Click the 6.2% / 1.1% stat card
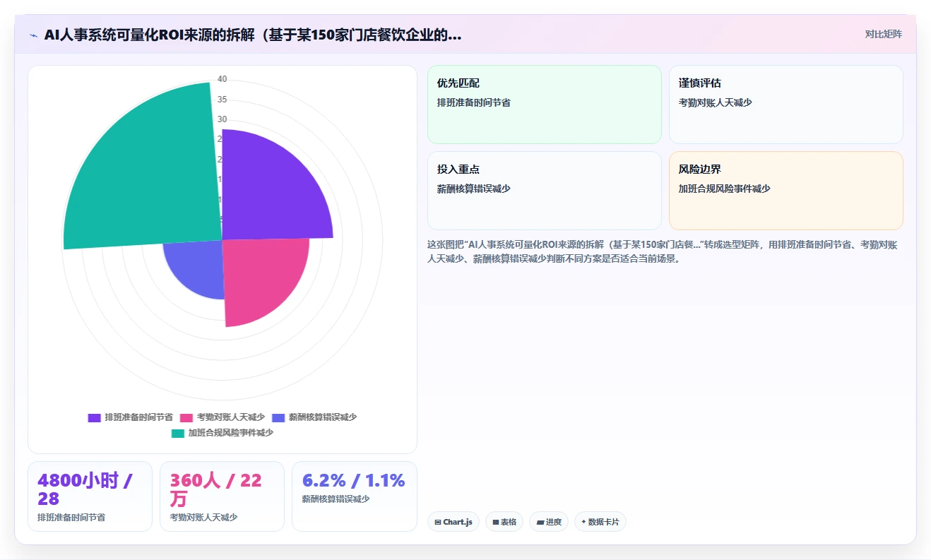This screenshot has width=931, height=560. pyautogui.click(x=355, y=496)
